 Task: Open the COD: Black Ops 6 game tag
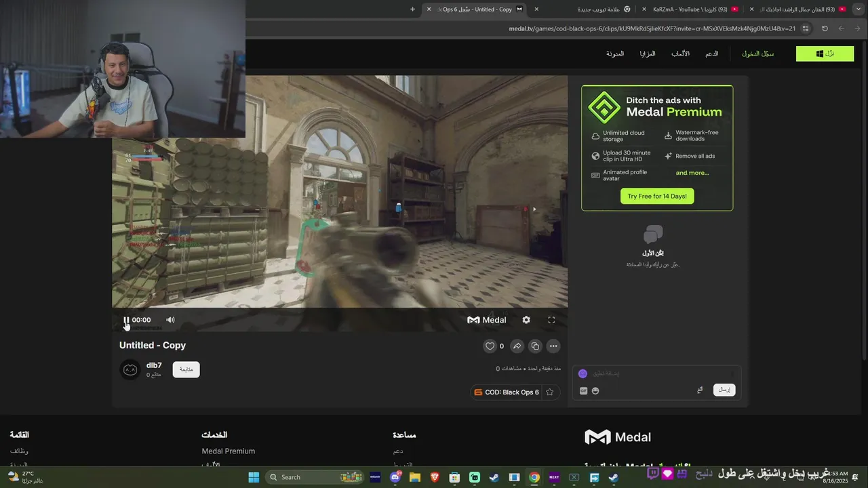(x=507, y=392)
